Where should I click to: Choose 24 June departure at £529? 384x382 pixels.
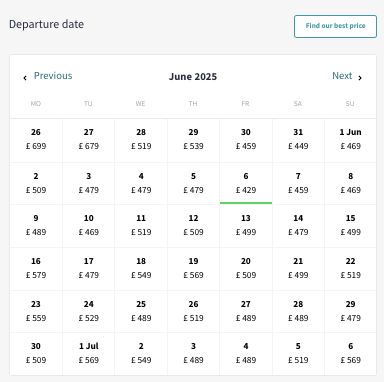pyautogui.click(x=89, y=312)
